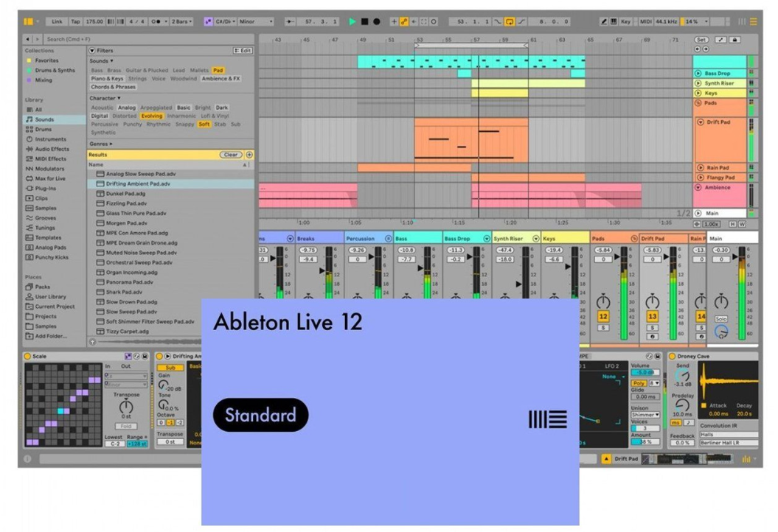
Task: Click the Key map mode button
Action: tap(625, 22)
